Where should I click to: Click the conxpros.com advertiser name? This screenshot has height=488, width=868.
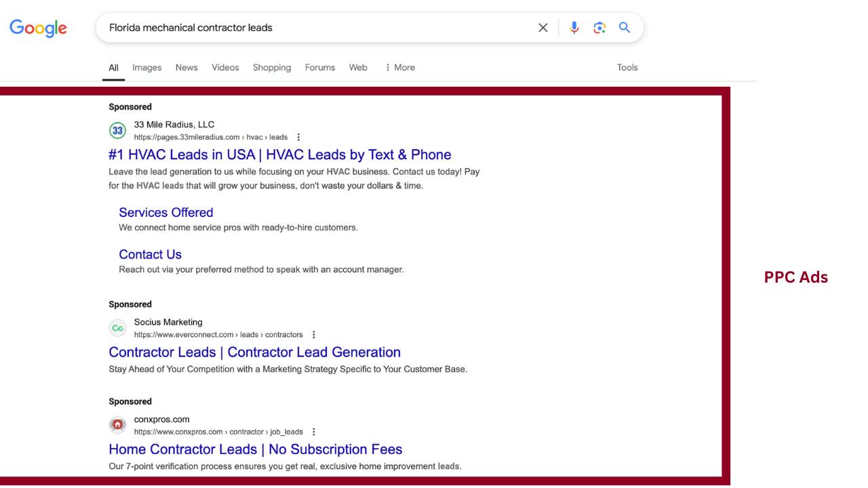pos(162,419)
